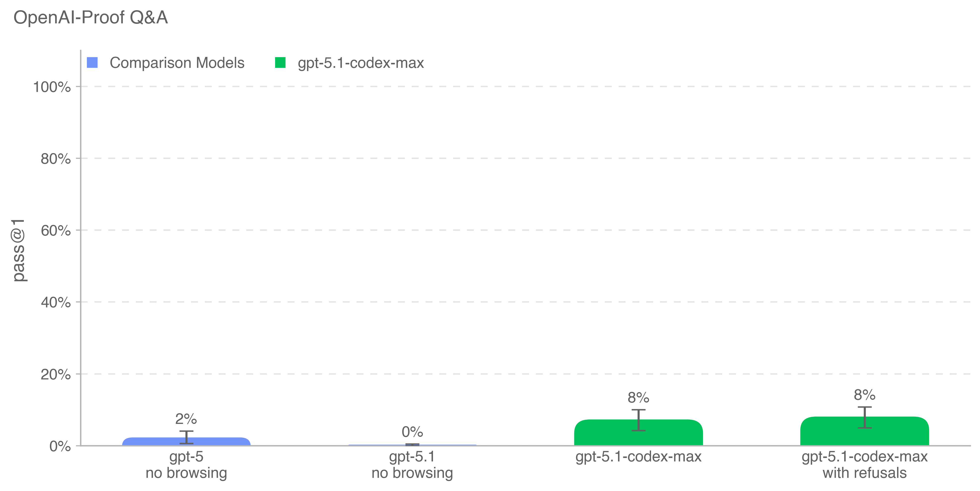
Task: Click the 8% label above the with-refusals bar
Action: [x=864, y=395]
